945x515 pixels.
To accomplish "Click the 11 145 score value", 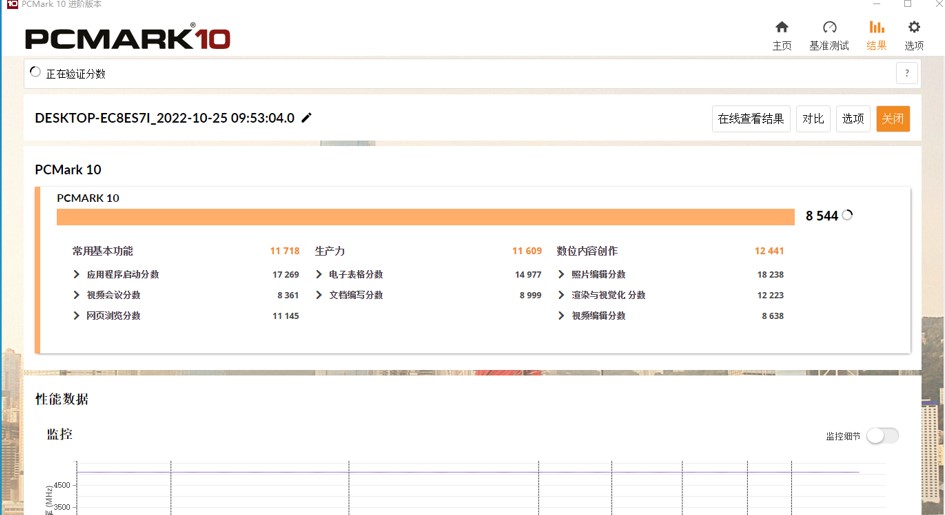I will click(286, 316).
